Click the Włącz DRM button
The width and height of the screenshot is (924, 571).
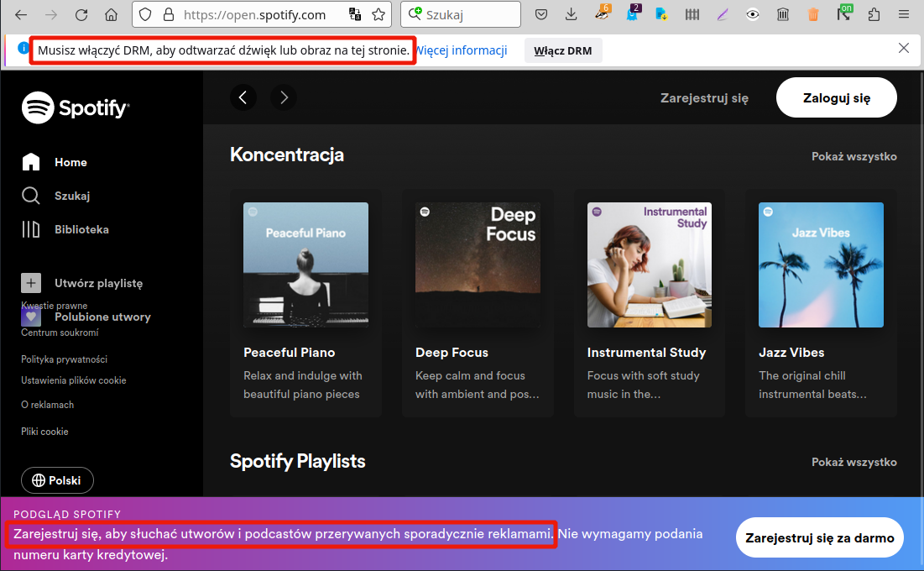click(562, 50)
